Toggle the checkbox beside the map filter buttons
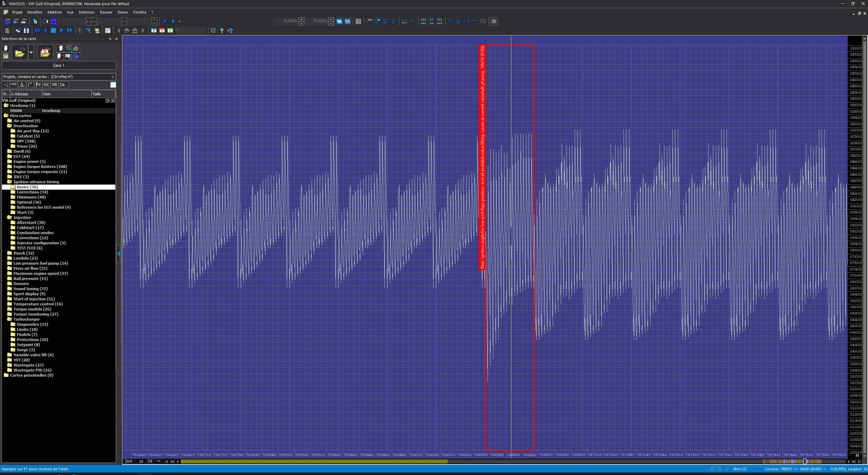The width and height of the screenshot is (868, 475). pyautogui.click(x=113, y=85)
